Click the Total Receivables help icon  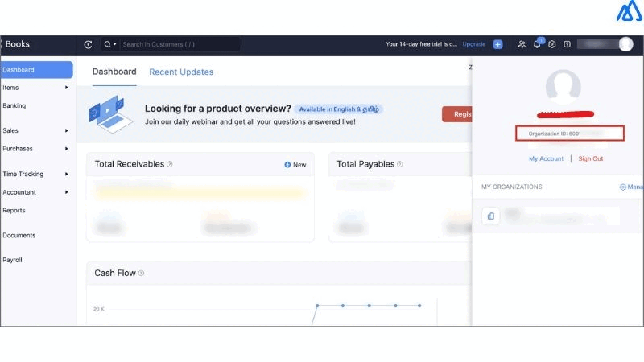170,164
